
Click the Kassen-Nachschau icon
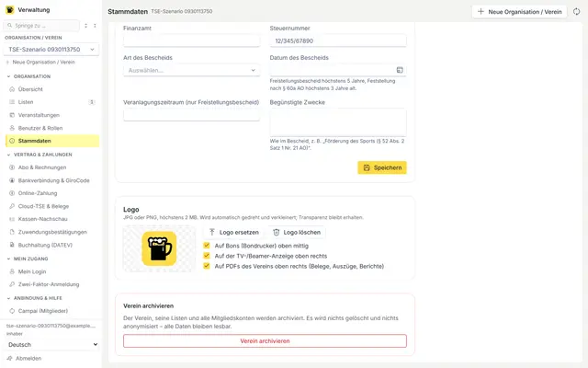click(x=12, y=219)
